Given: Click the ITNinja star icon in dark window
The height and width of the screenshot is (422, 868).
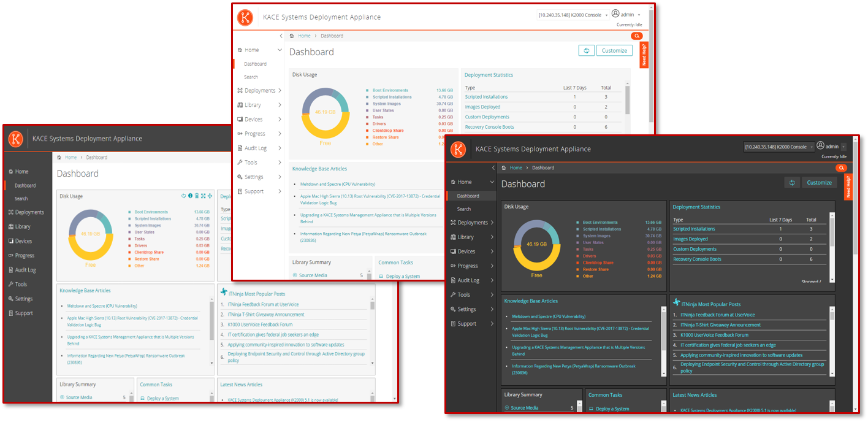Looking at the screenshot, I should click(677, 303).
